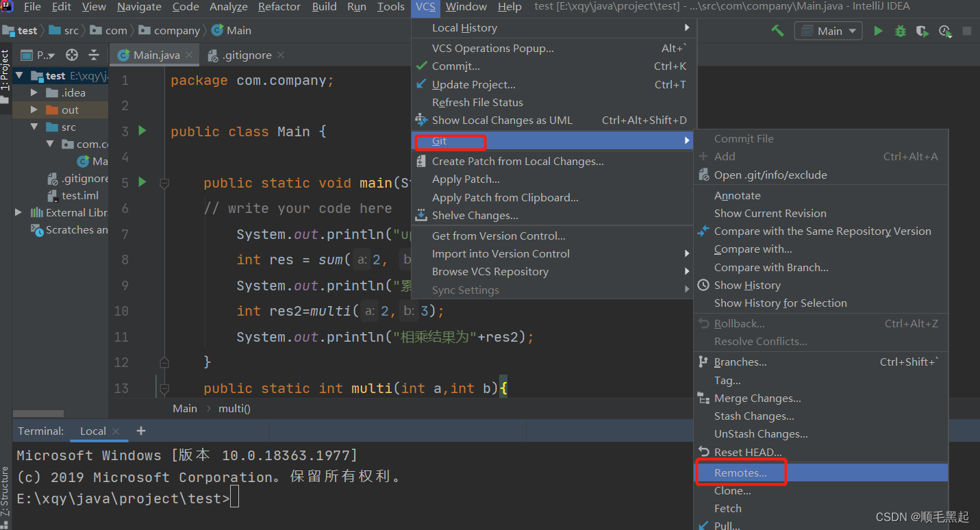Choose Branches... in Git submenu
Image resolution: width=980 pixels, height=530 pixels.
tap(821, 362)
